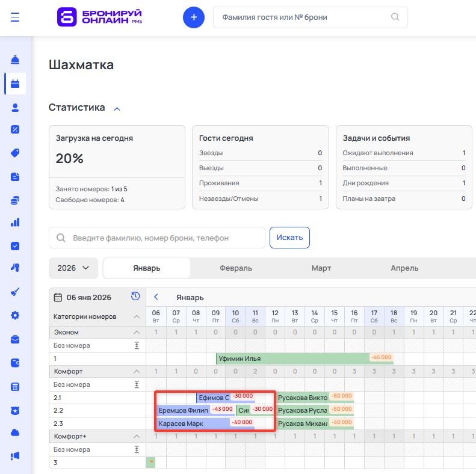Open the calculator icon in sidebar

click(15, 387)
